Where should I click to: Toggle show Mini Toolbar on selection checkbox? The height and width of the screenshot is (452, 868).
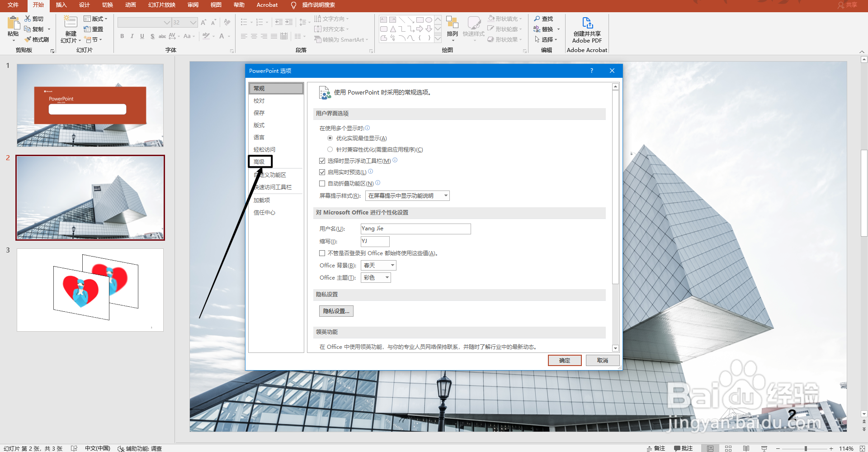(322, 161)
